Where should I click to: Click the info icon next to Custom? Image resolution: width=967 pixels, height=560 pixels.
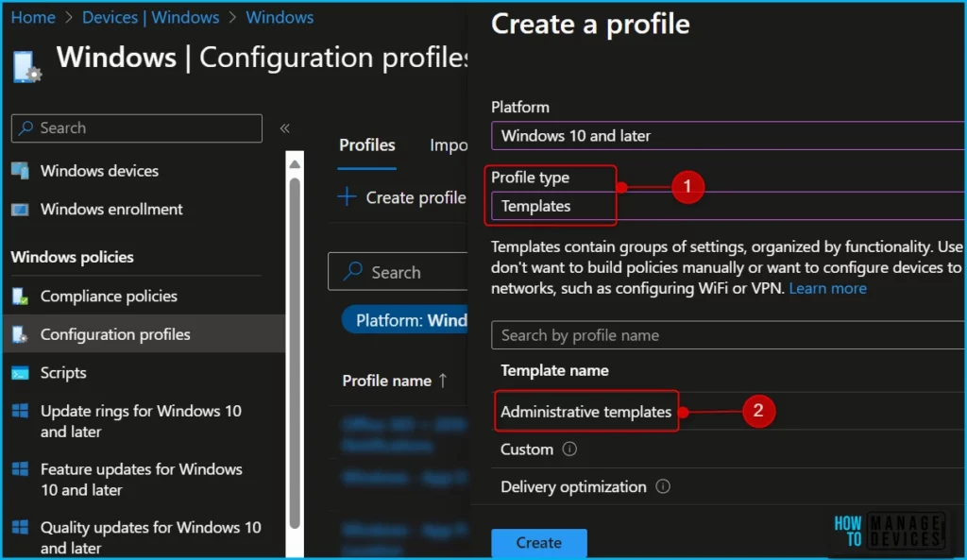(x=569, y=449)
